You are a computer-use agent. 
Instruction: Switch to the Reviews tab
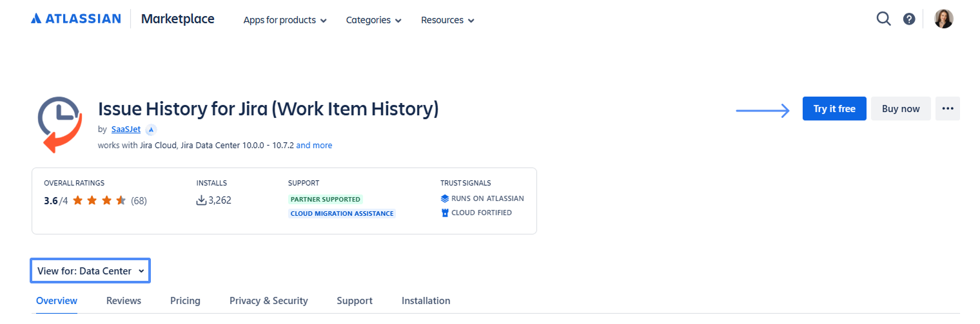point(124,301)
